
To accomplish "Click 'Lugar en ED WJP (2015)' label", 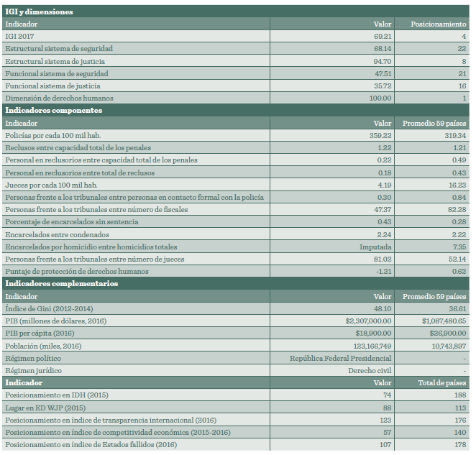I will click(45, 408).
